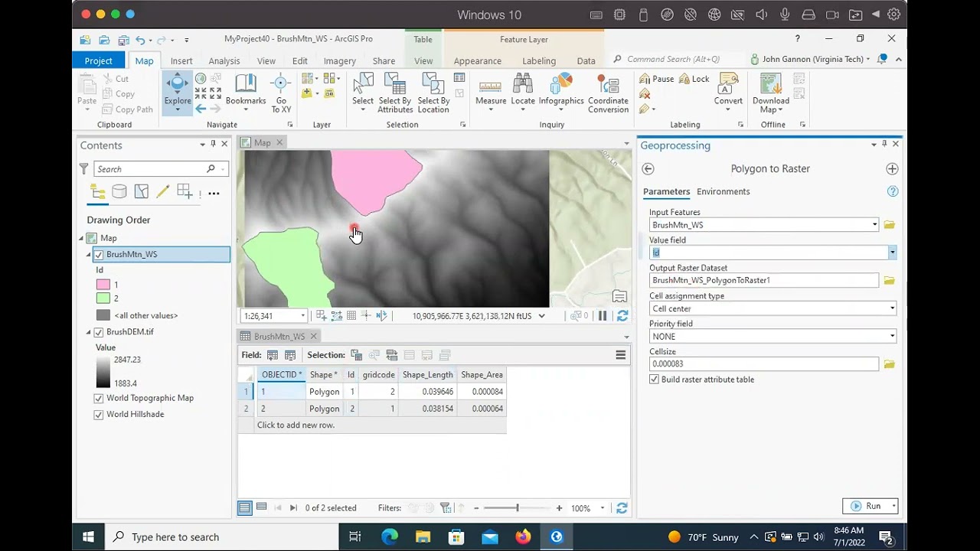Collapse the BrushDEM.tif layer legend
The image size is (980, 551).
point(88,332)
